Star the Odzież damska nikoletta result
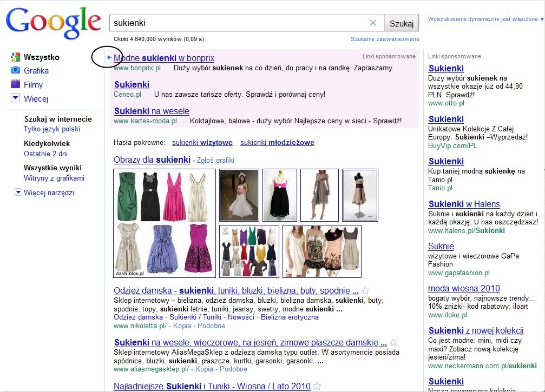 [365, 290]
